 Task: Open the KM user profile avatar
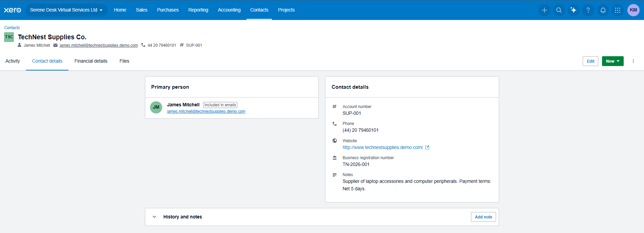coord(634,10)
